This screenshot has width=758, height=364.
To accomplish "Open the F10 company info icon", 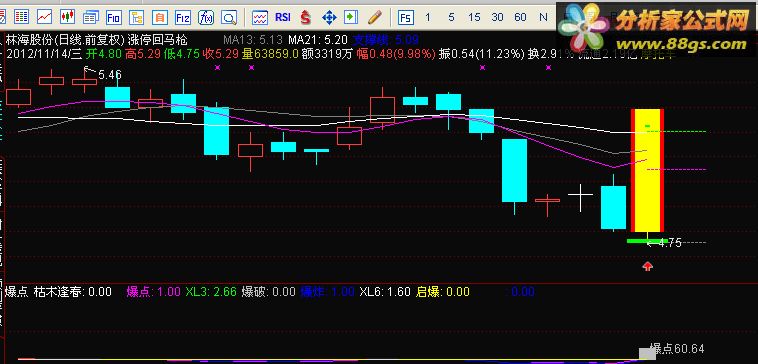I will coord(114,18).
